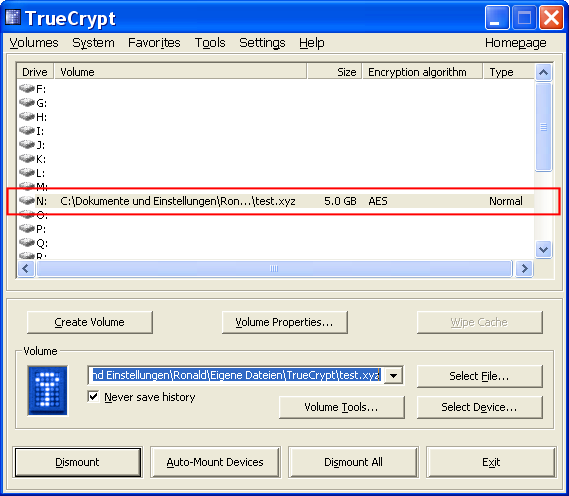Viewport: 569px width, 496px height.
Task: Open the Favorites menu
Action: click(154, 43)
